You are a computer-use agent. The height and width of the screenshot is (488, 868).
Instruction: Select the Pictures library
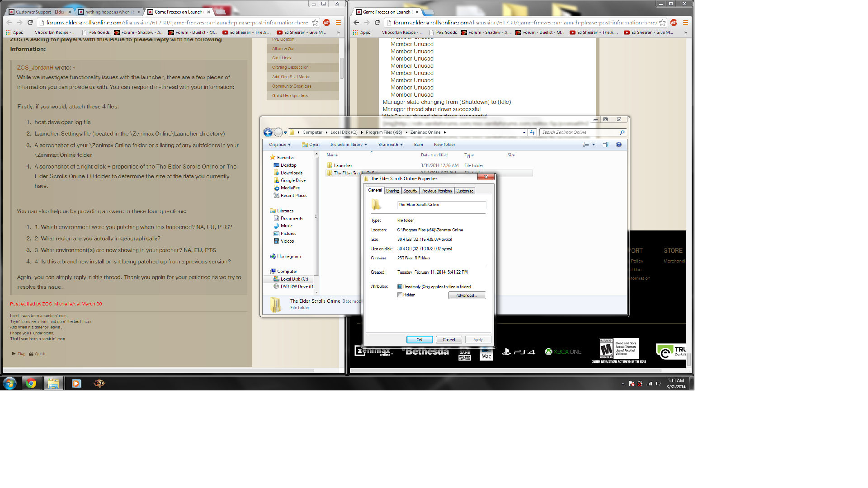285,234
